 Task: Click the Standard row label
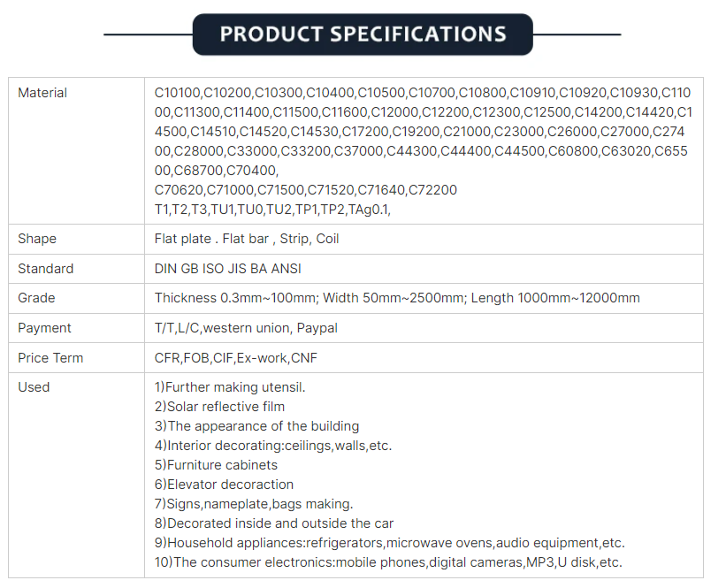coord(45,269)
